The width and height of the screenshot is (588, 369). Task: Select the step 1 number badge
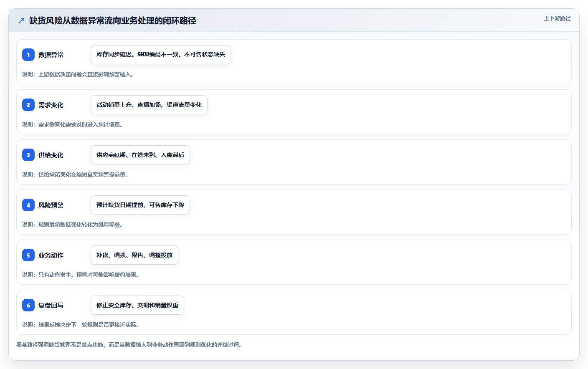point(28,55)
